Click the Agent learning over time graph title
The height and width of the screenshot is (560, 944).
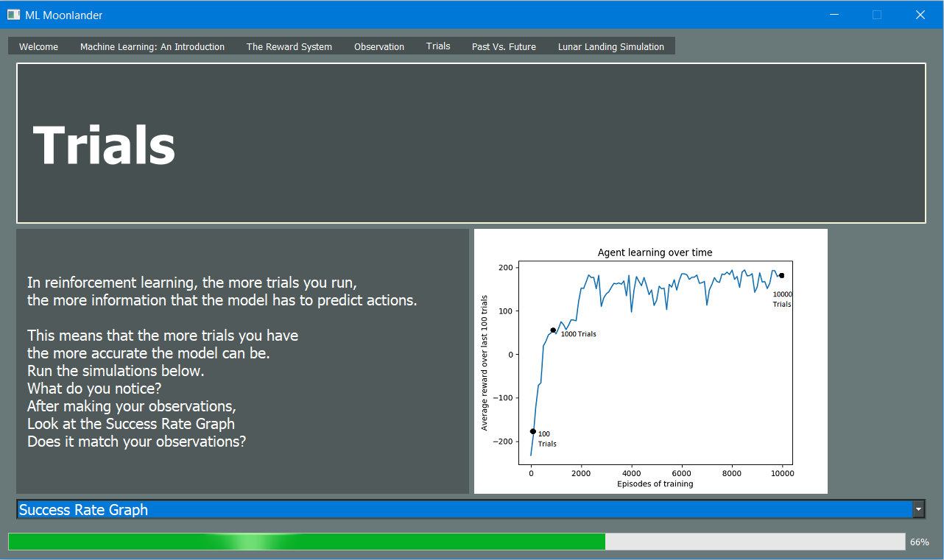655,252
